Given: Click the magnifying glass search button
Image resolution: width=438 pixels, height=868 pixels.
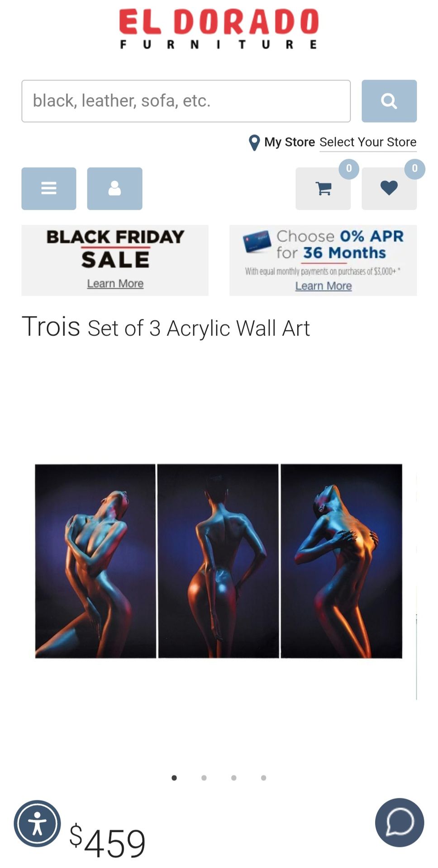Looking at the screenshot, I should click(x=389, y=101).
